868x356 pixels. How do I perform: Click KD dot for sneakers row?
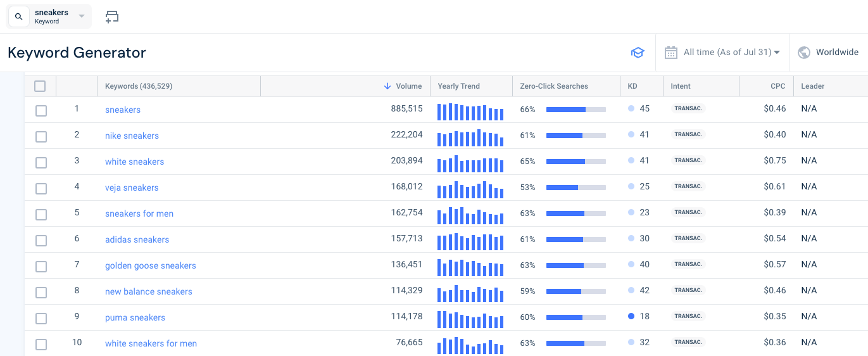pos(631,108)
